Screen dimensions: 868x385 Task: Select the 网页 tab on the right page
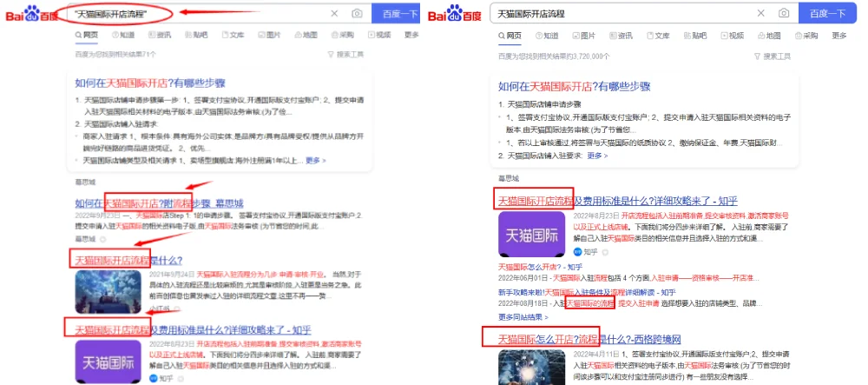[510, 36]
